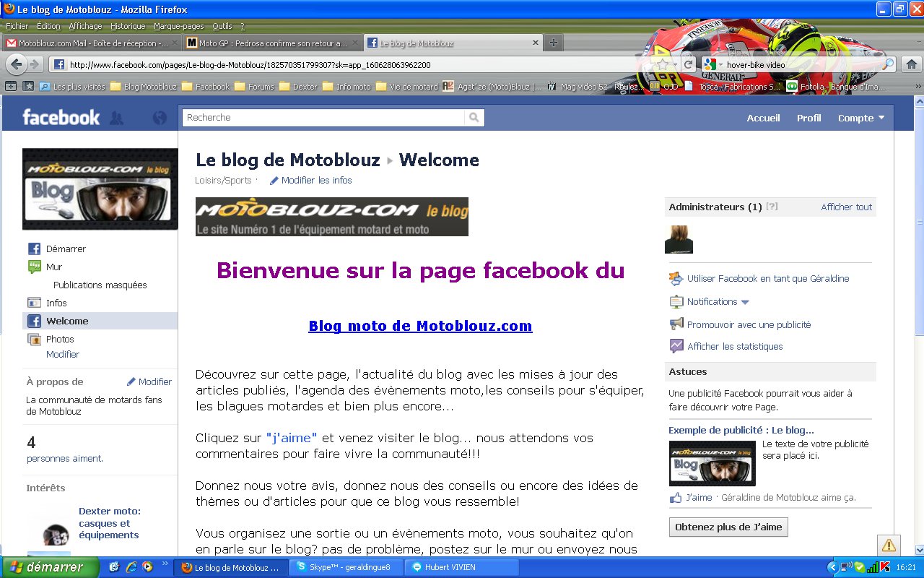Open the Hubert VIVIEN taskbar window
This screenshot has height=578, width=924.
click(x=462, y=567)
